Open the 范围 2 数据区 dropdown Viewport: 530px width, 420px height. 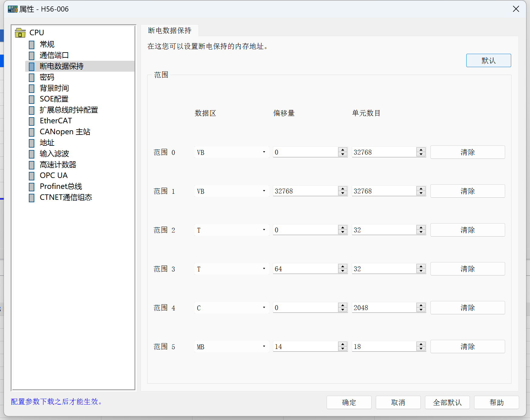(232, 230)
